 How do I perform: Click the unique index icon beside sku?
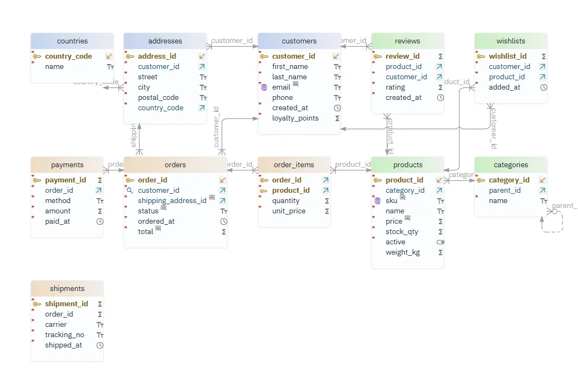tap(378, 201)
